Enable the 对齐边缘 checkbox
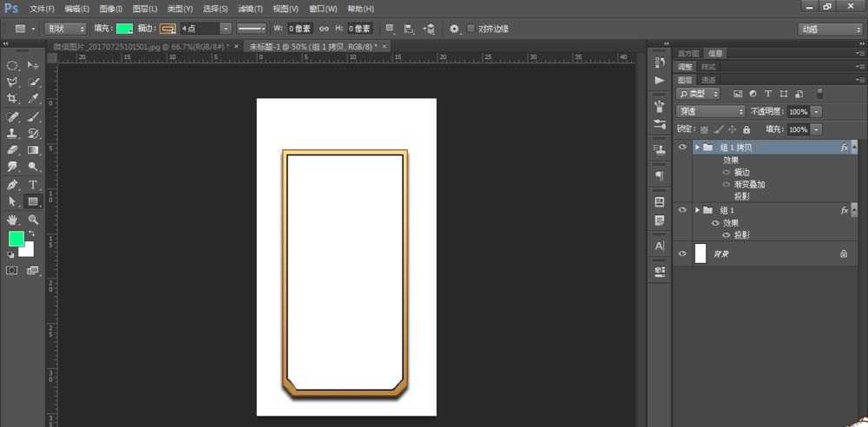The width and height of the screenshot is (868, 427). (x=471, y=29)
